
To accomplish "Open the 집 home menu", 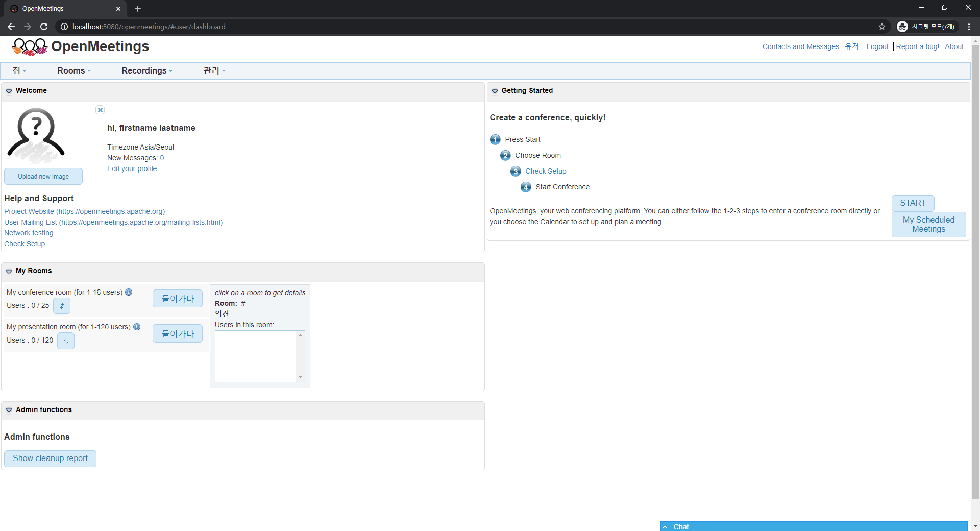I will coord(19,70).
